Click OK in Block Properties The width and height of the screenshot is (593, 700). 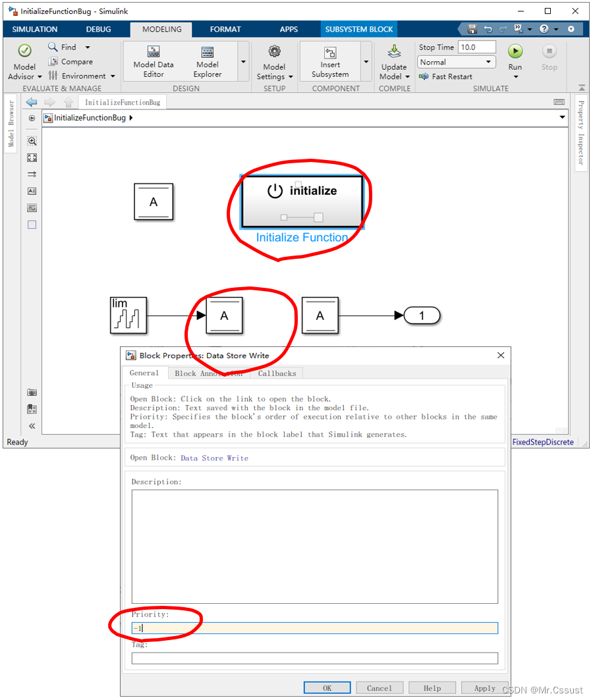click(327, 688)
